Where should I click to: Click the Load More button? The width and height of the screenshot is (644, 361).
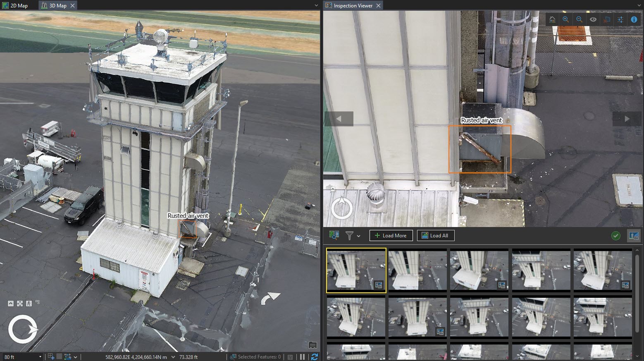point(391,236)
